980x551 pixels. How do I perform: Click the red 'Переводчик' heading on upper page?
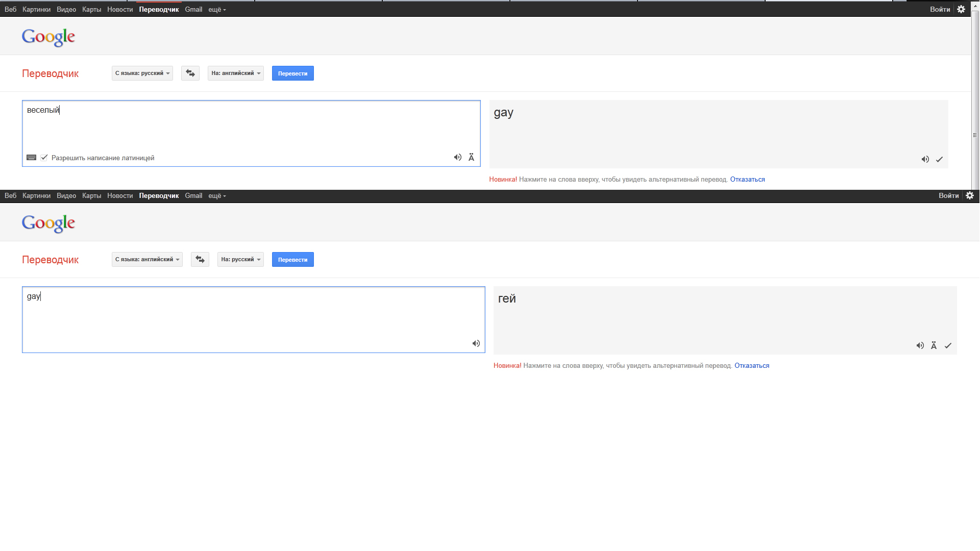pyautogui.click(x=50, y=73)
